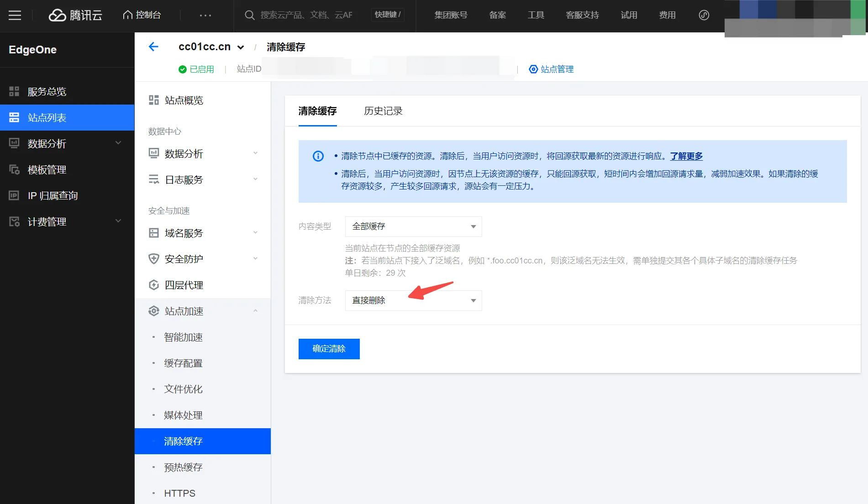Click the 确定清除 button
The width and height of the screenshot is (868, 504).
coord(329,349)
